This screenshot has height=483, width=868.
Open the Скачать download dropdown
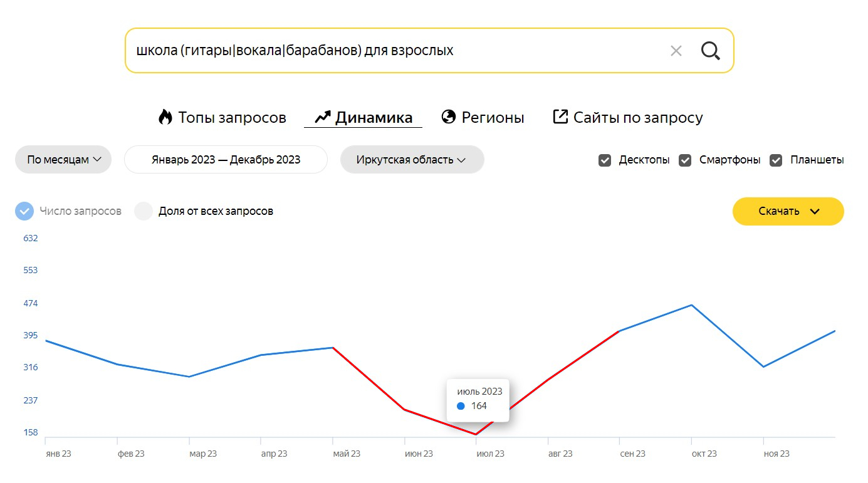pyautogui.click(x=788, y=211)
